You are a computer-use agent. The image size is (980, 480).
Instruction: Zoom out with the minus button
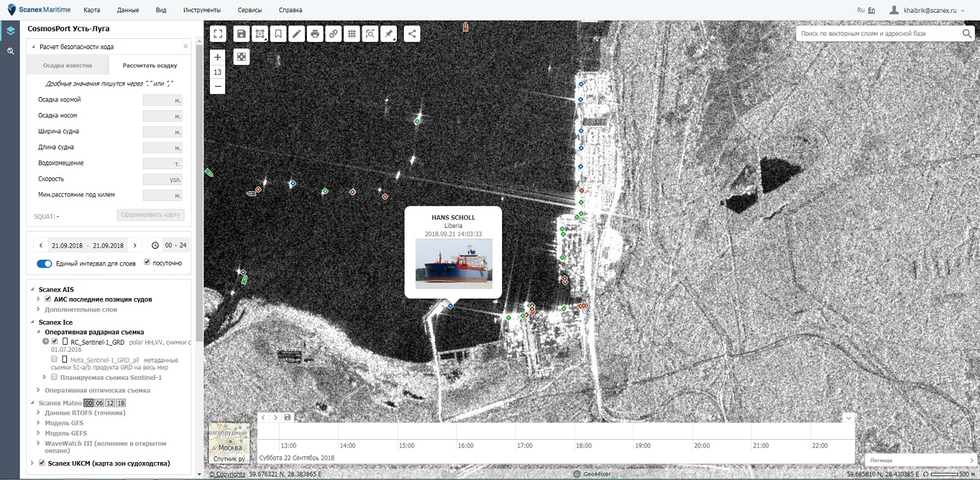[x=218, y=86]
